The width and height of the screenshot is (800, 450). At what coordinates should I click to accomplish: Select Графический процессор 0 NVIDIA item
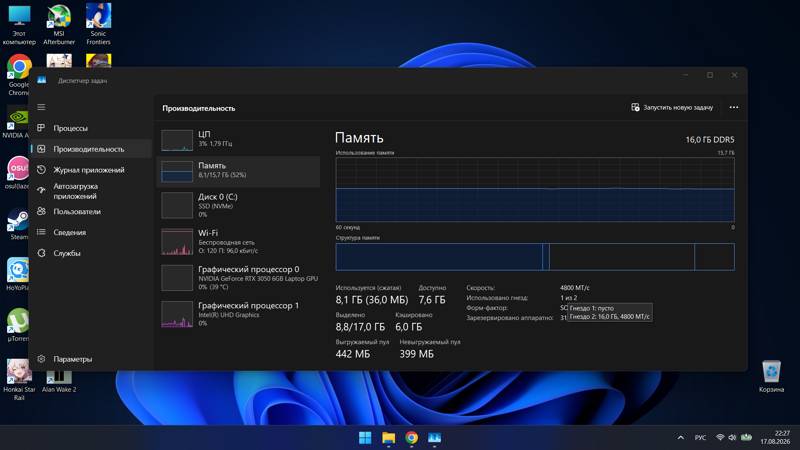(x=239, y=278)
